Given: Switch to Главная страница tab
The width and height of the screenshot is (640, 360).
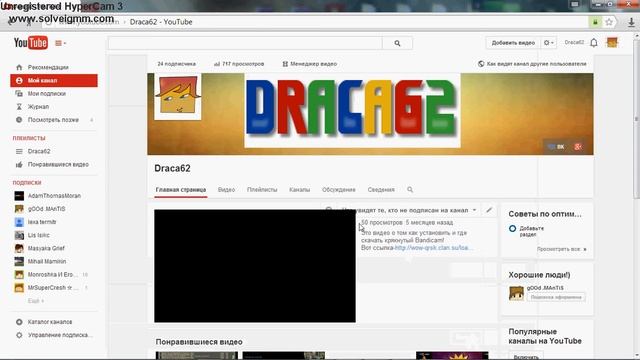Looking at the screenshot, I should click(181, 190).
